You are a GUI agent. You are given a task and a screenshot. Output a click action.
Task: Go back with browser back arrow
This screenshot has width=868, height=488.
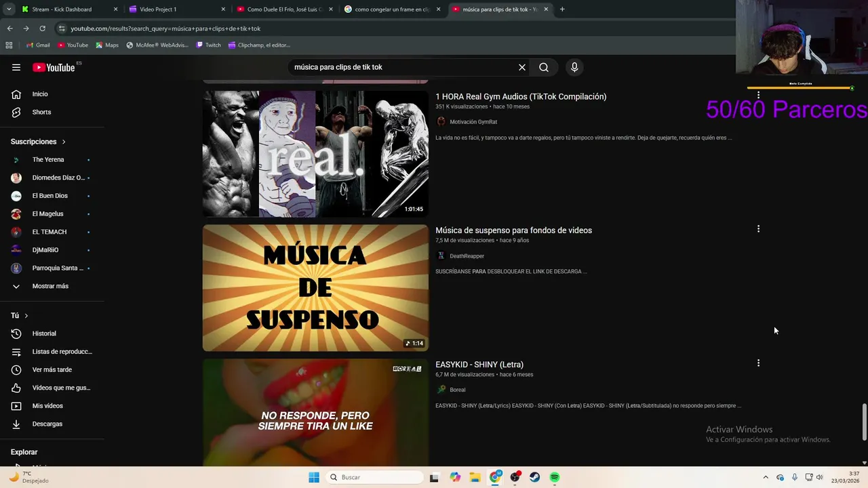click(9, 28)
